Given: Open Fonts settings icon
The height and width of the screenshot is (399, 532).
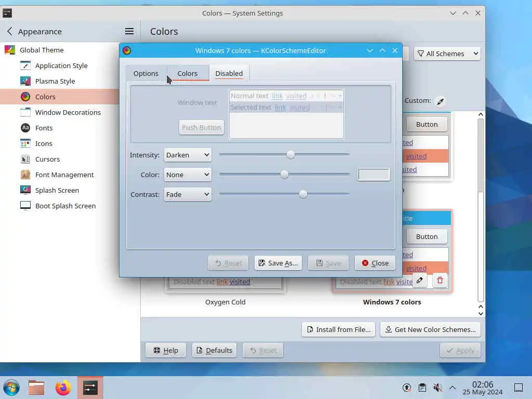Looking at the screenshot, I should (x=25, y=128).
